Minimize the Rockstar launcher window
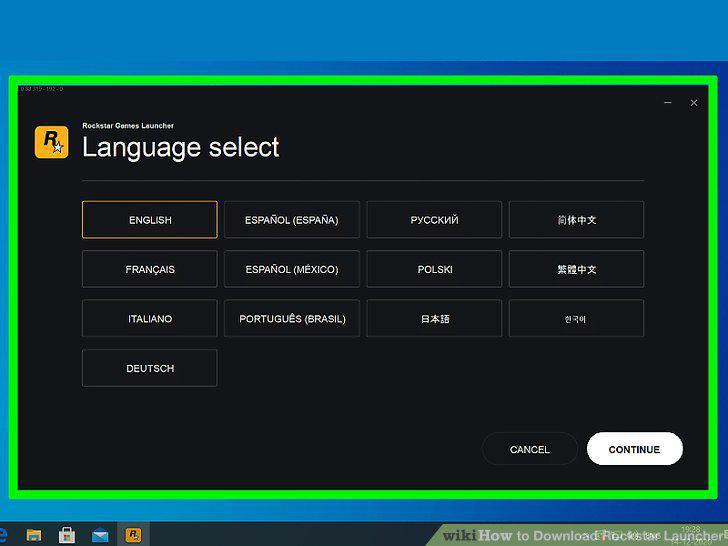Image resolution: width=728 pixels, height=546 pixels. pos(668,103)
